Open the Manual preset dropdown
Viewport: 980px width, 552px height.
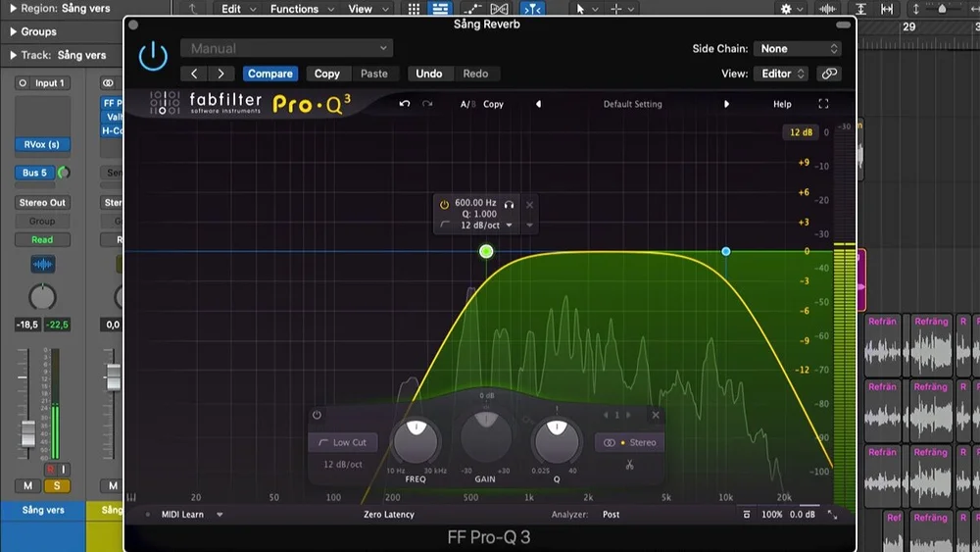pyautogui.click(x=287, y=48)
